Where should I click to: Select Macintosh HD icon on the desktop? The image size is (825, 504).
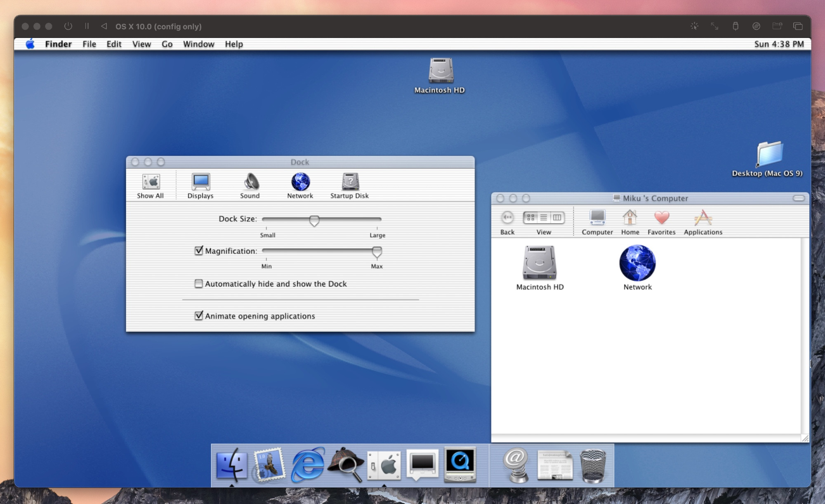pos(440,76)
